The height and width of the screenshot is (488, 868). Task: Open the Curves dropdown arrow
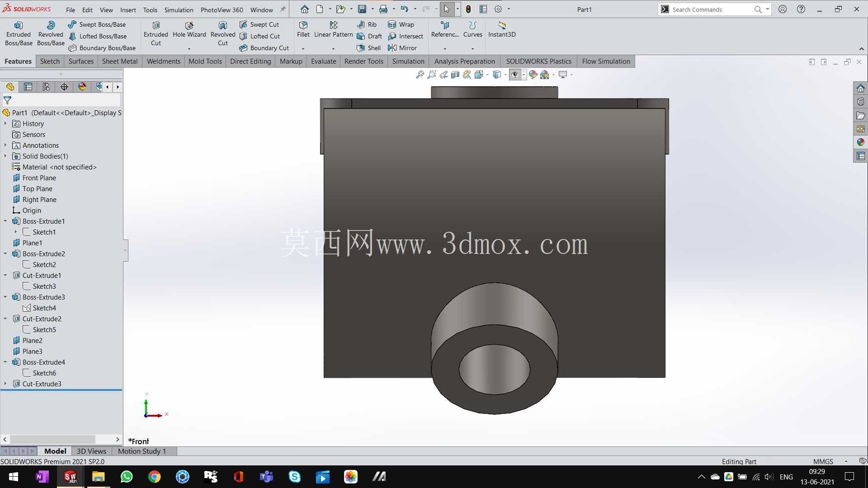click(472, 49)
